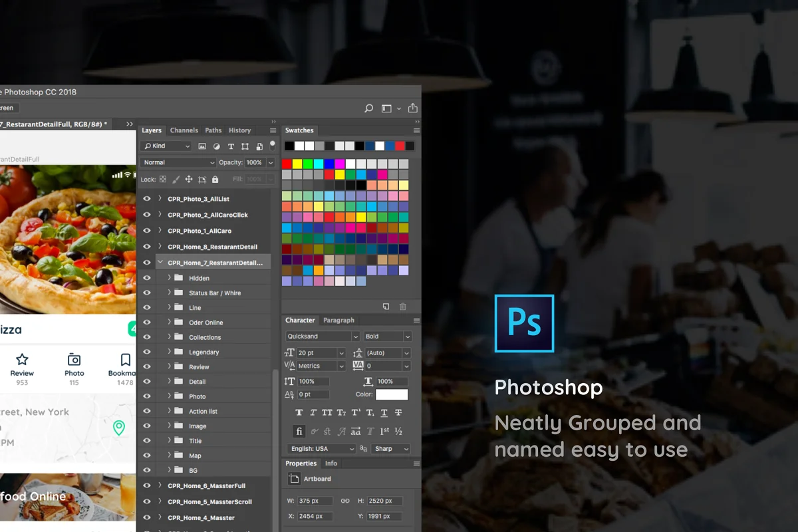Switch to the Paragraph tab
This screenshot has height=532, width=798.
[339, 320]
